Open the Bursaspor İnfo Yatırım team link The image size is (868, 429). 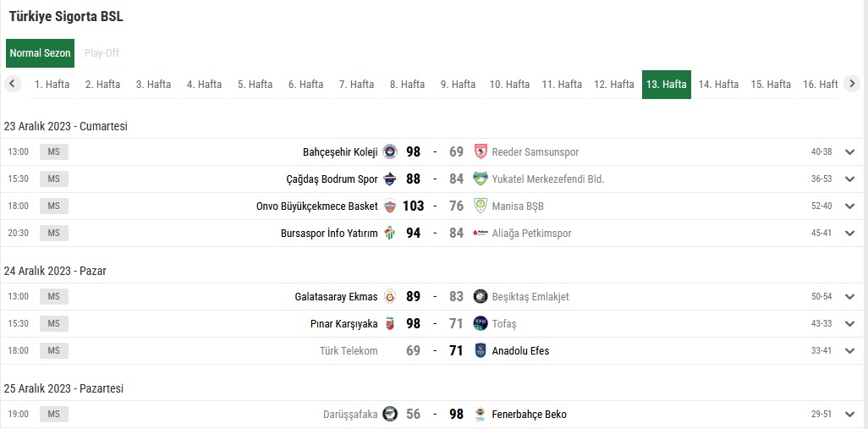[x=329, y=234]
